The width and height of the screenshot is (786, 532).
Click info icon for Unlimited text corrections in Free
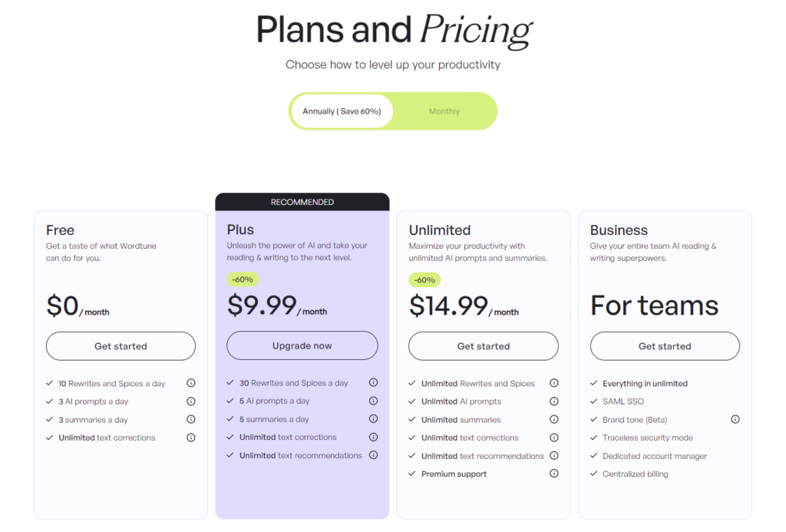tap(190, 438)
